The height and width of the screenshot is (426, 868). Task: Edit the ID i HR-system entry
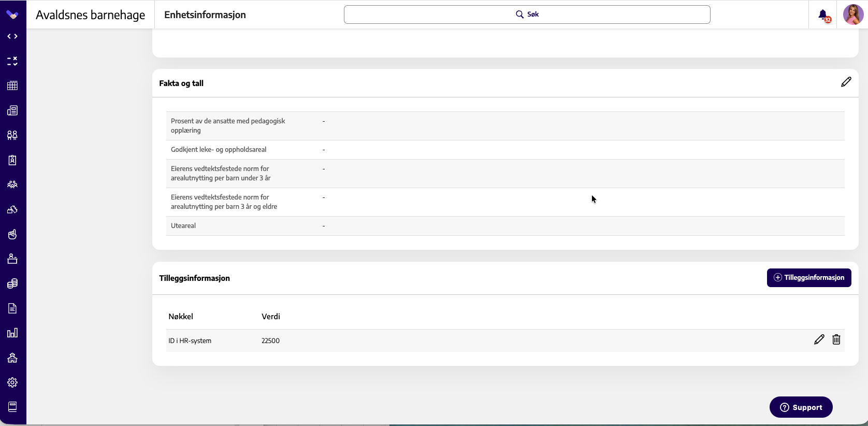click(819, 339)
